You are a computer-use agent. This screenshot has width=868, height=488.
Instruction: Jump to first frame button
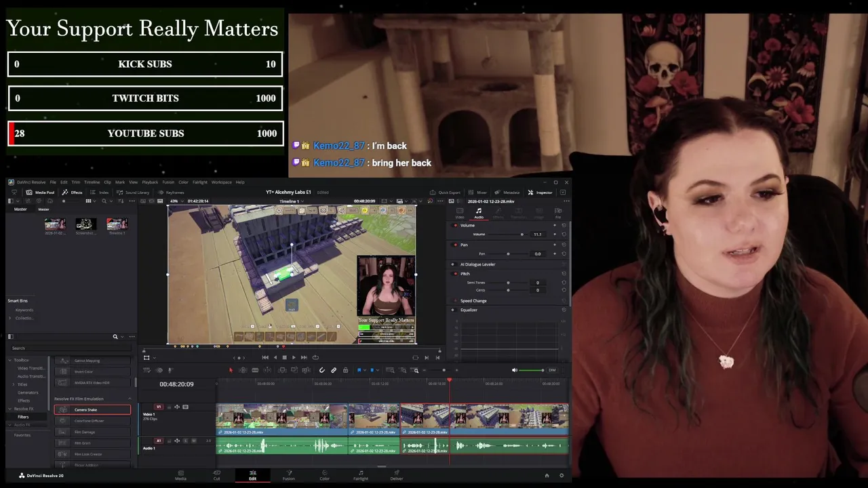tap(265, 357)
